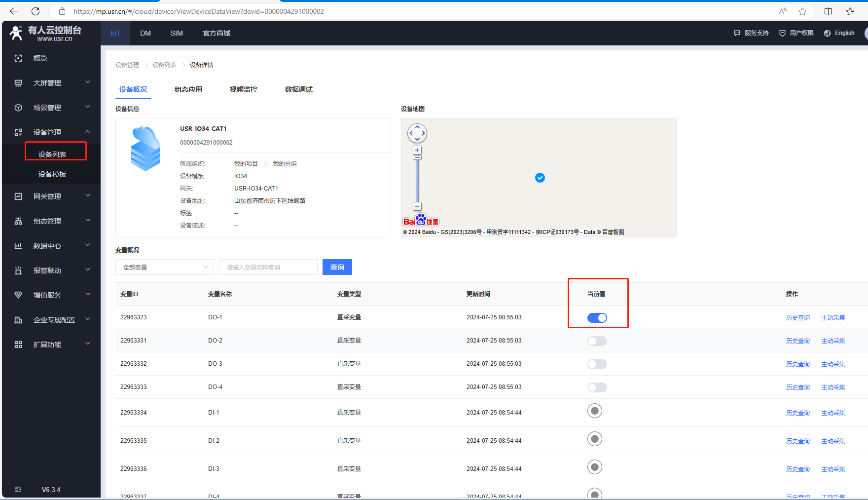
Task: Click the browser refresh icon
Action: click(x=36, y=11)
